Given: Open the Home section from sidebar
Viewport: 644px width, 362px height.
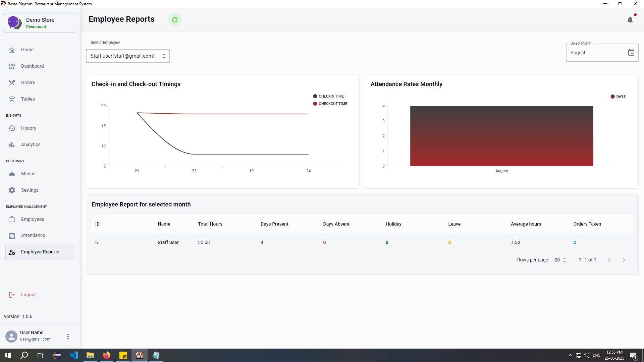Looking at the screenshot, I should [x=12, y=50].
